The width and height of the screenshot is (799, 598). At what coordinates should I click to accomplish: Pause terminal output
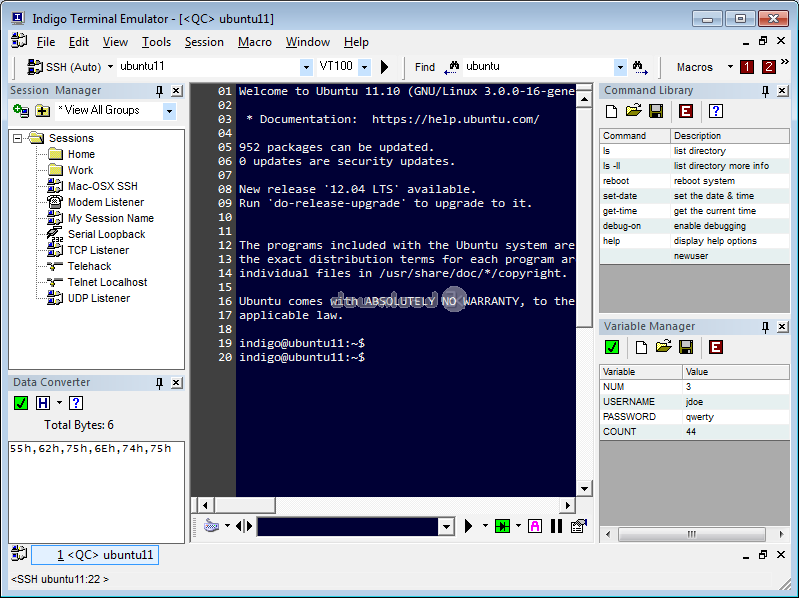pyautogui.click(x=556, y=526)
